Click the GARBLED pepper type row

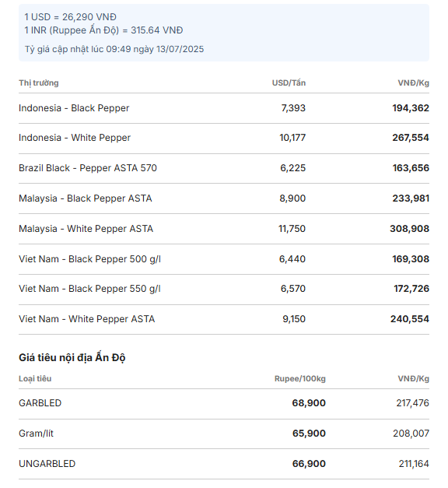click(224, 403)
